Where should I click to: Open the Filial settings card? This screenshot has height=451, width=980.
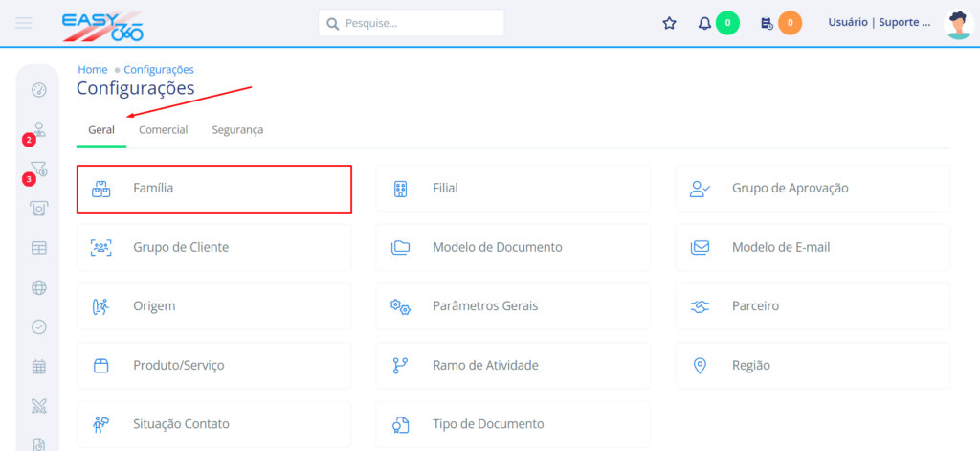pos(513,189)
